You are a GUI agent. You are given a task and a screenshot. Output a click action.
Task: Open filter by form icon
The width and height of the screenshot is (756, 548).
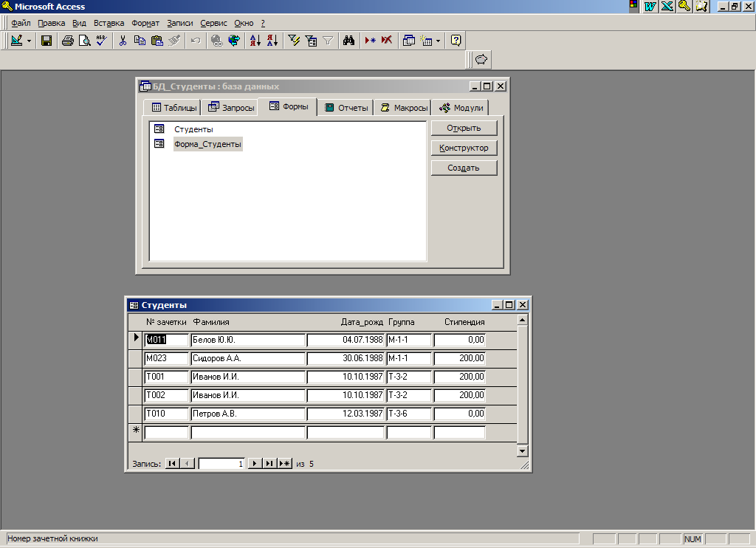[x=311, y=41]
